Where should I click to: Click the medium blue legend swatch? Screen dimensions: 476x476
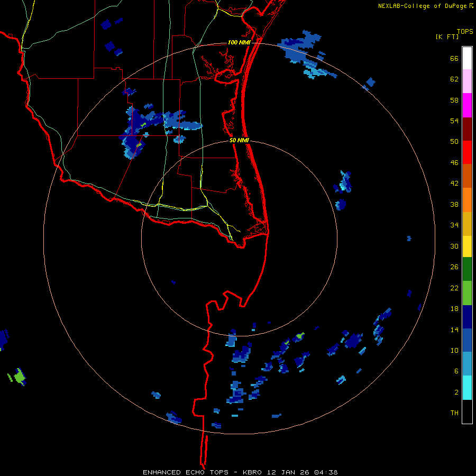(x=467, y=340)
